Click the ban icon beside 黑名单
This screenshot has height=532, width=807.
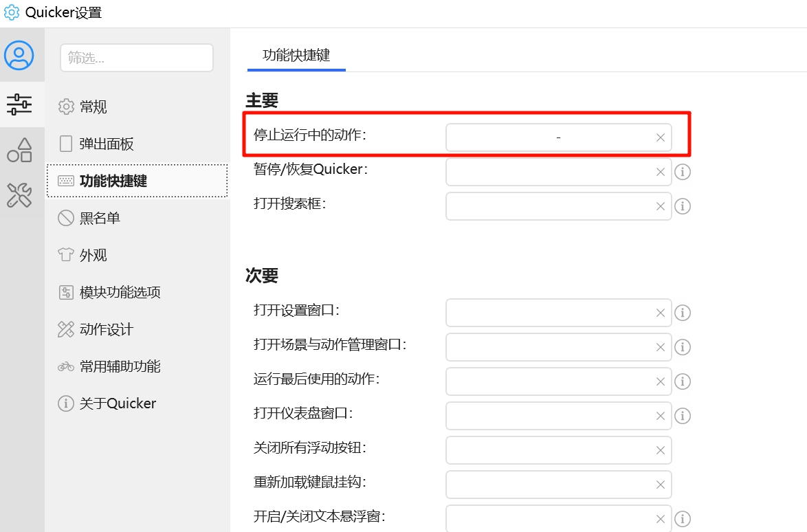pos(66,218)
